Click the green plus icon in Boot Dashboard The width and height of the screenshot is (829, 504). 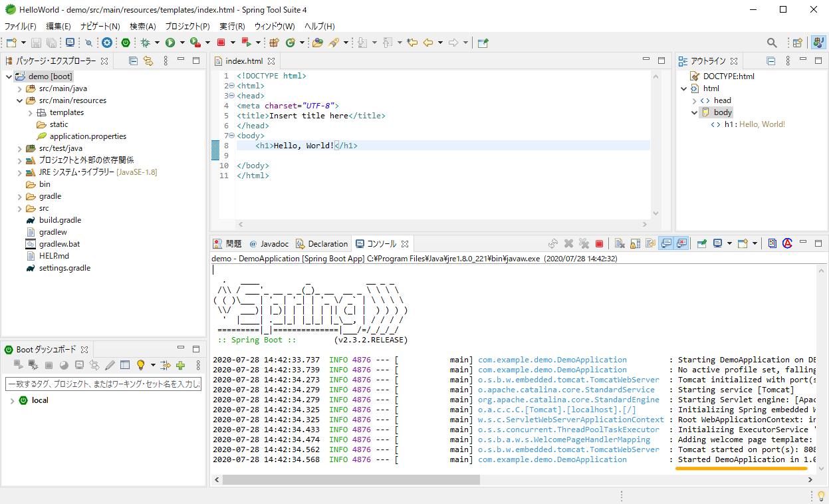click(x=180, y=365)
